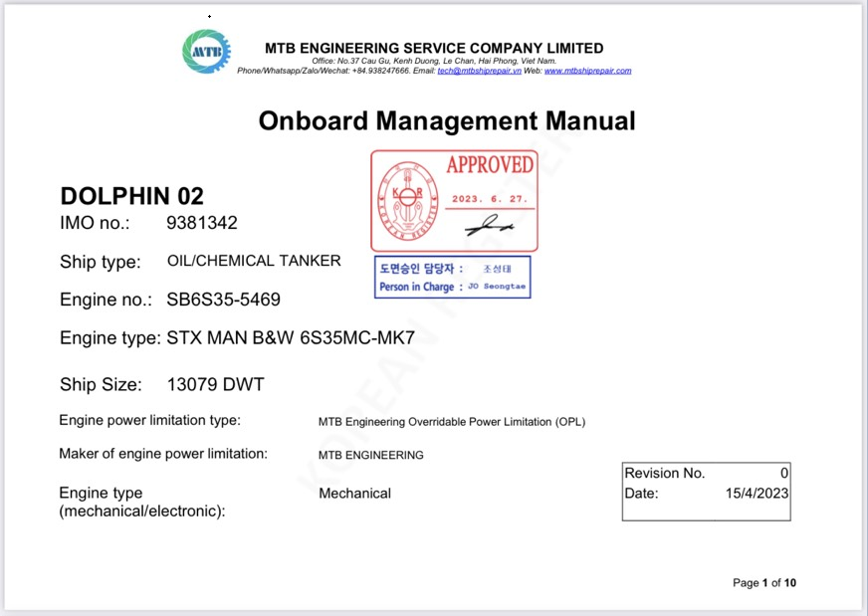The height and width of the screenshot is (616, 868).
Task: Click the 'Engine power limitation type:' label
Action: (150, 420)
